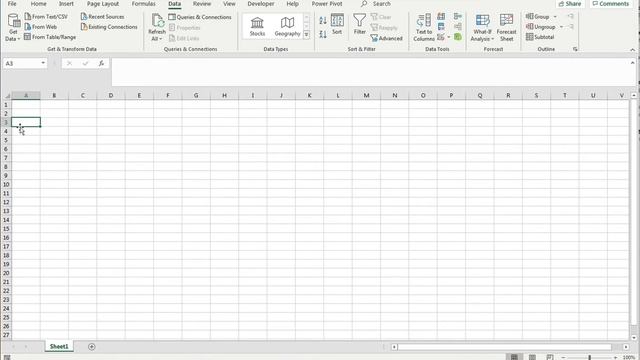The width and height of the screenshot is (640, 360).
Task: Open the File menu
Action: pos(12,4)
